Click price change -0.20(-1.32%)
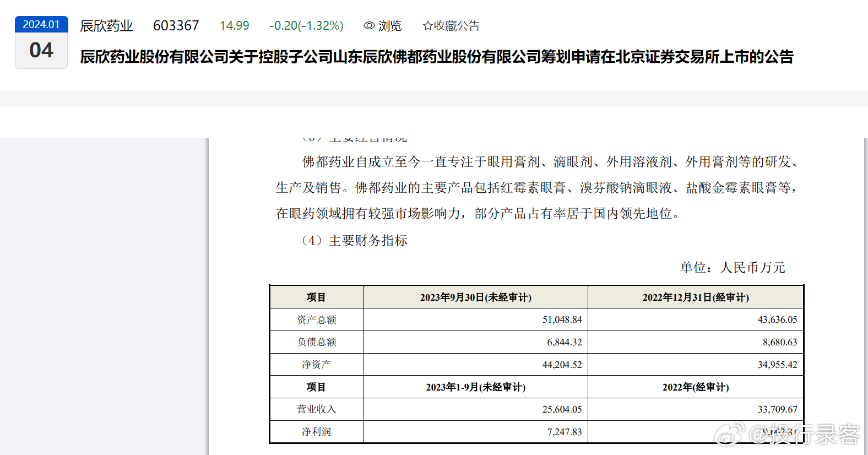 306,26
